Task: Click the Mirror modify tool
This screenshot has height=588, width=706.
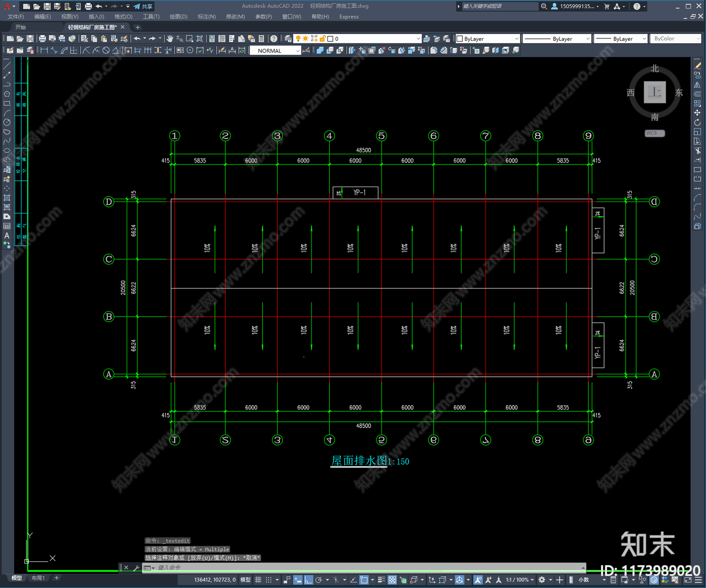Action: tap(697, 85)
